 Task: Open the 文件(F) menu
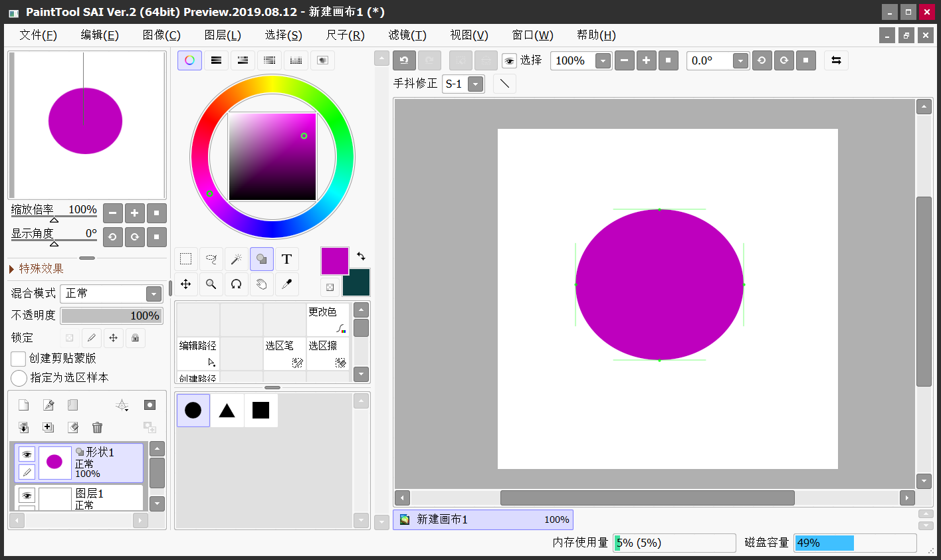pos(38,35)
